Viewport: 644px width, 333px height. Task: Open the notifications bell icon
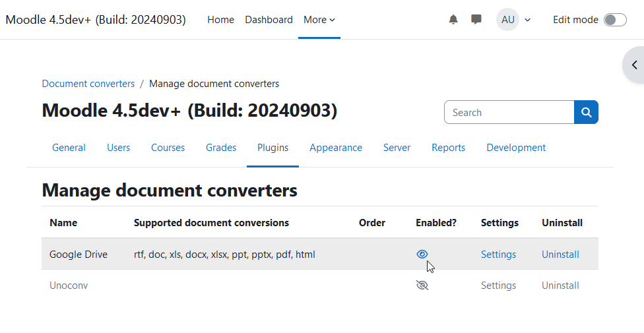click(453, 19)
